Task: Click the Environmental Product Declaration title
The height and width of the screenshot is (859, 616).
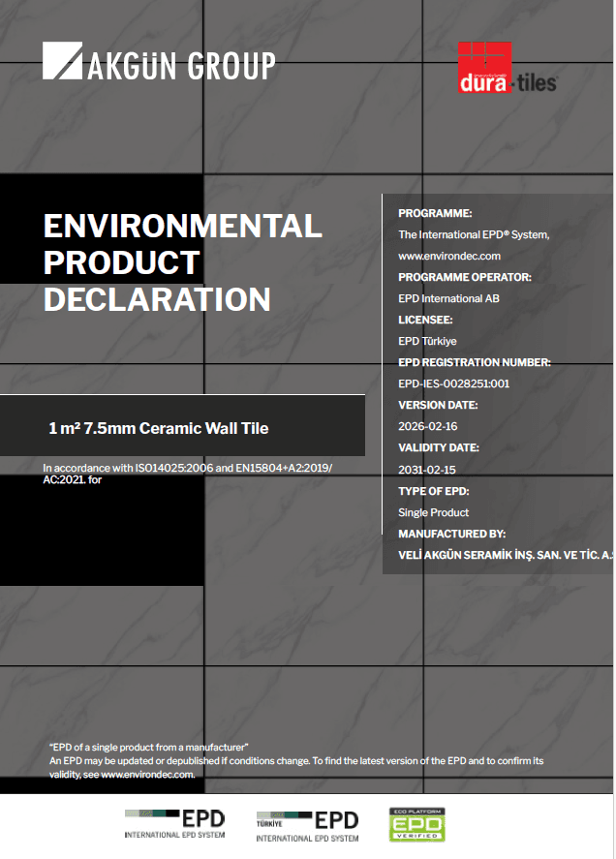Action: (x=182, y=262)
